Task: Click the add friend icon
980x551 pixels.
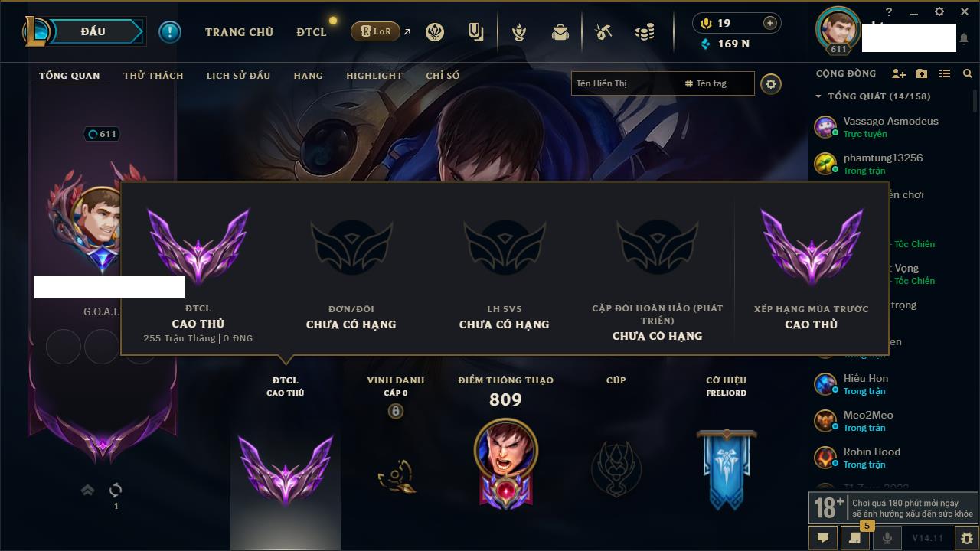Action: click(x=899, y=73)
